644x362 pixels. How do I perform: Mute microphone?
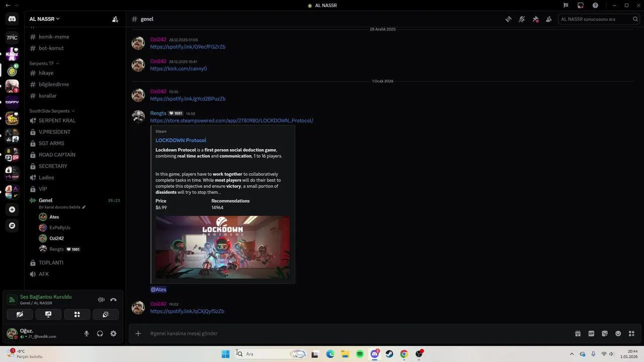[87, 333]
